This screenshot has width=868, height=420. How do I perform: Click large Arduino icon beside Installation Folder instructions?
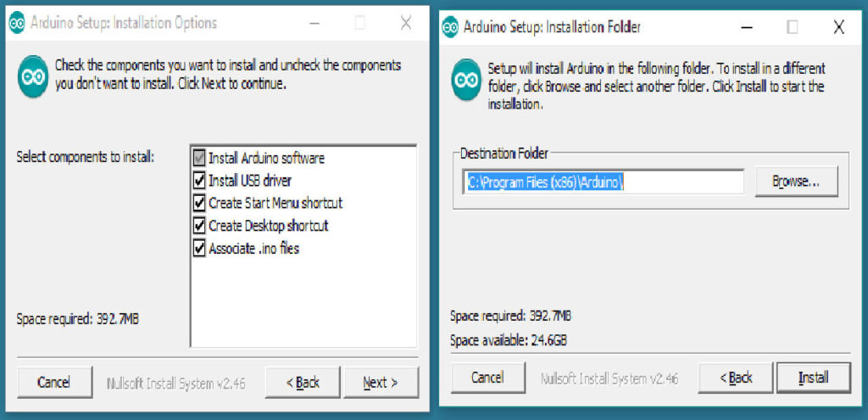click(466, 80)
